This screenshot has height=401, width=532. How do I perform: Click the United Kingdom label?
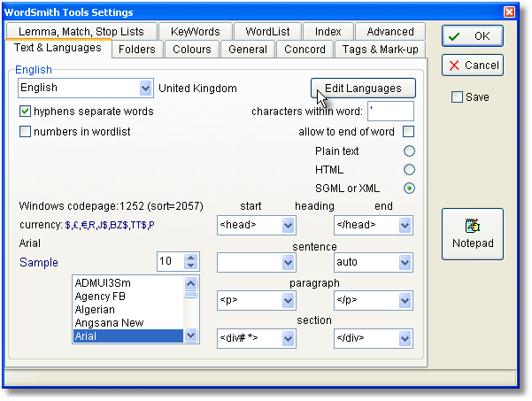[197, 89]
